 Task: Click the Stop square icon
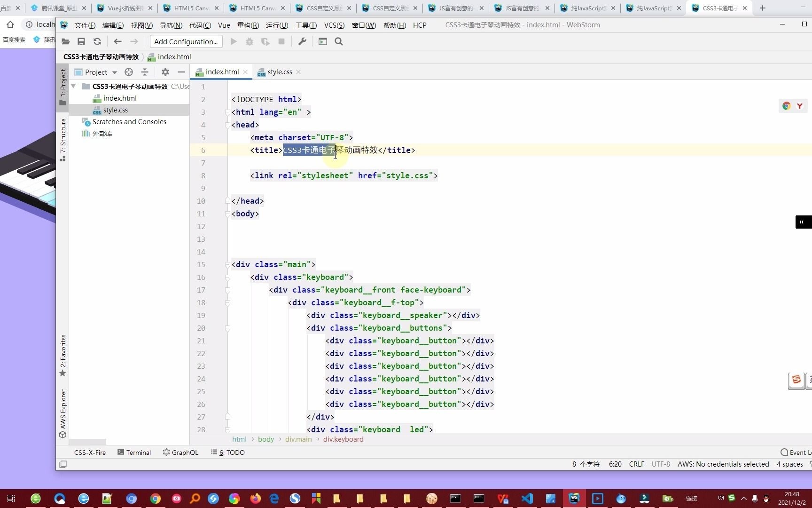click(281, 41)
